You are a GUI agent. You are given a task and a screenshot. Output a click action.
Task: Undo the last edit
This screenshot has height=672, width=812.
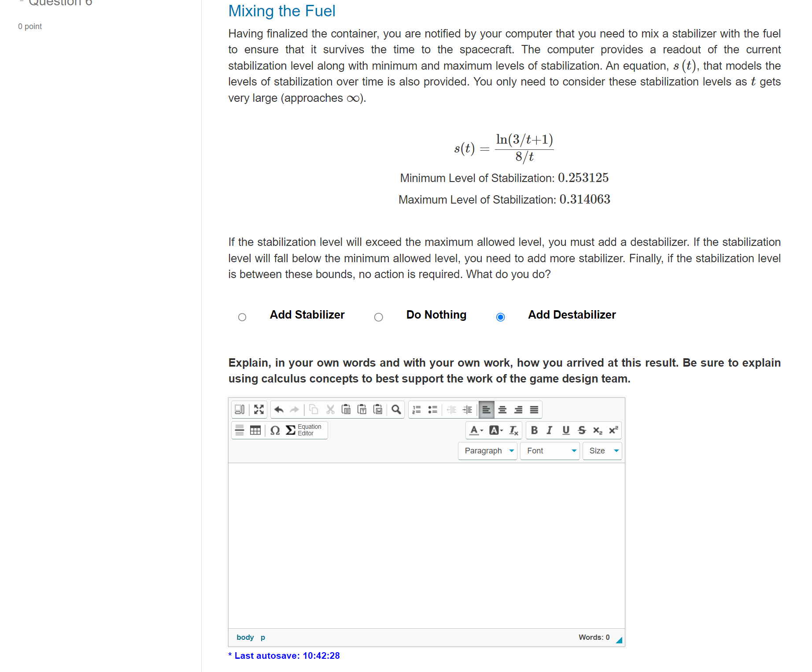[x=279, y=409]
